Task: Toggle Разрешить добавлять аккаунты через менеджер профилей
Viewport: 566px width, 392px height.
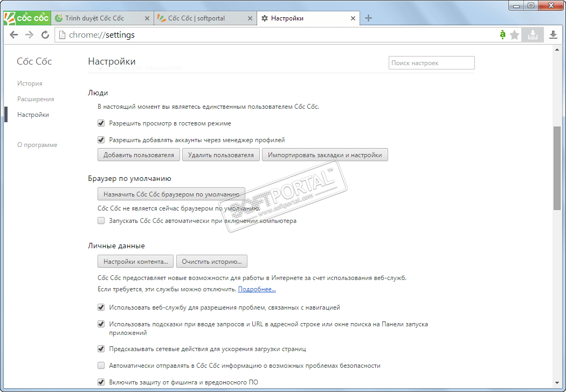Action: coord(101,140)
